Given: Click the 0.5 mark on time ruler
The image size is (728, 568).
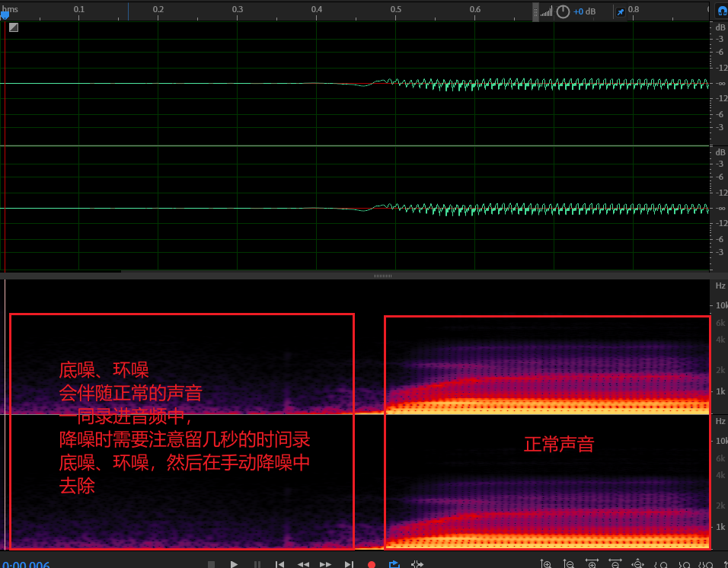Looking at the screenshot, I should coord(395,9).
